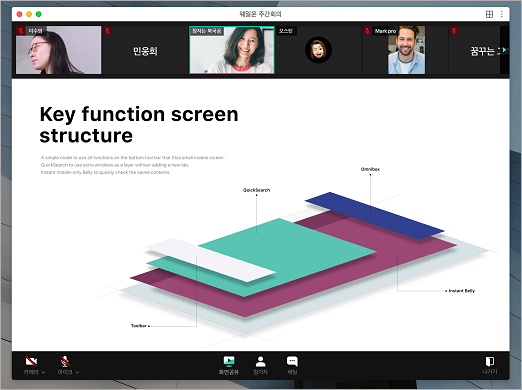Open the 화면공유 screen share icon

coord(229,361)
